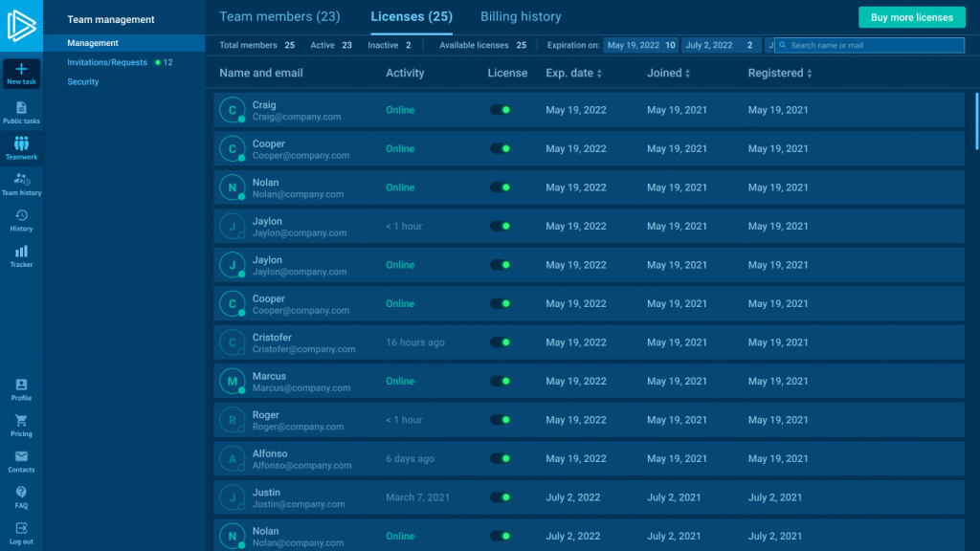Click the app logo icon

21,26
